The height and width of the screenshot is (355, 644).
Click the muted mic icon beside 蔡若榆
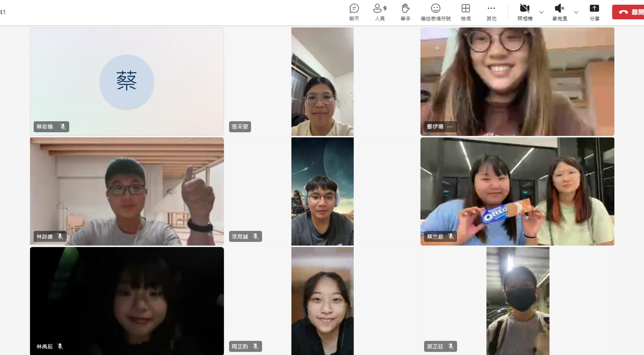tap(63, 127)
